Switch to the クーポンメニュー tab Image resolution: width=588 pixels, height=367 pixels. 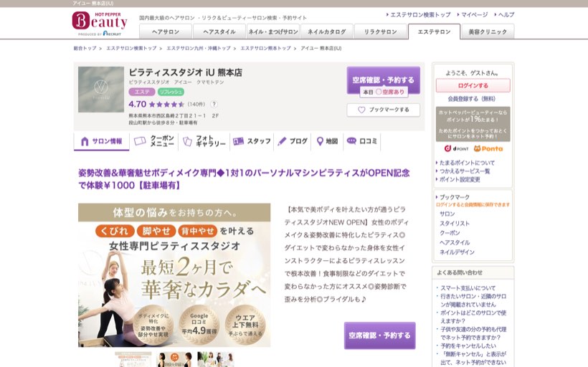pos(154,141)
